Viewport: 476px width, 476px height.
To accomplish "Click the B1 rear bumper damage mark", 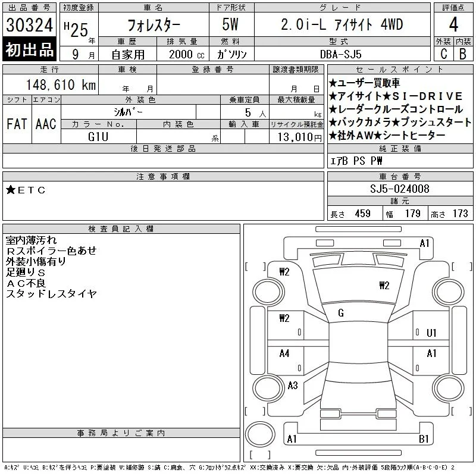I will click(424, 439).
